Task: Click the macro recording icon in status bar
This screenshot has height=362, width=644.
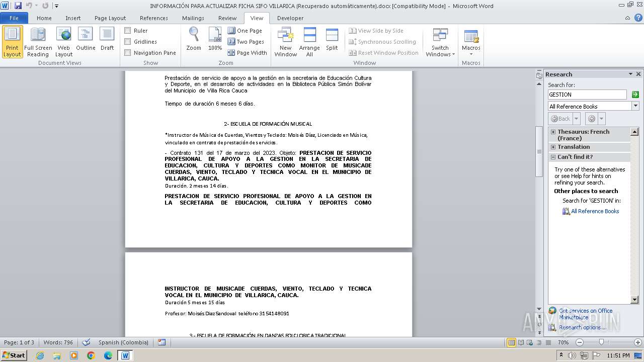Action: point(162,342)
